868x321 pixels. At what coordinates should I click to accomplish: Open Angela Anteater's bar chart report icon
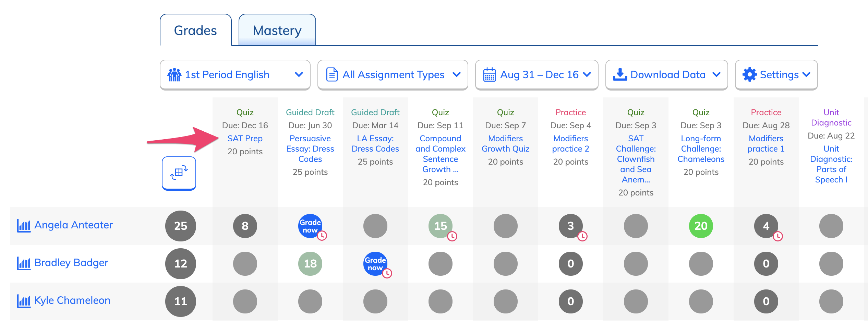coord(24,226)
